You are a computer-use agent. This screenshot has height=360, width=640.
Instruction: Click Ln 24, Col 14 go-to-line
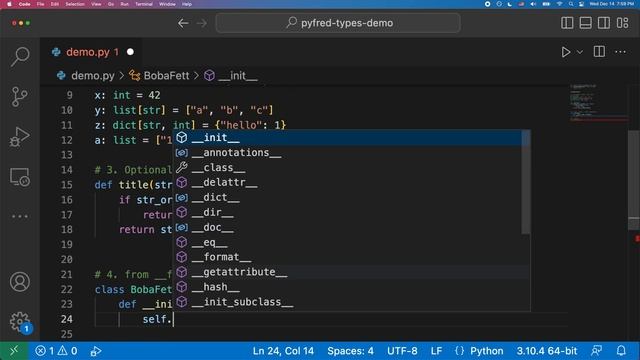tap(283, 351)
